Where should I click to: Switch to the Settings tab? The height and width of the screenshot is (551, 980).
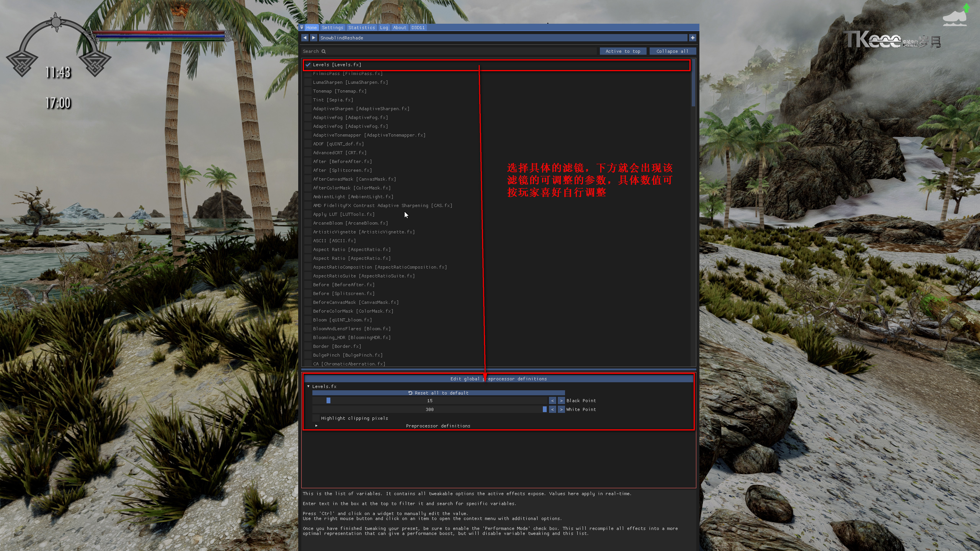coord(332,27)
